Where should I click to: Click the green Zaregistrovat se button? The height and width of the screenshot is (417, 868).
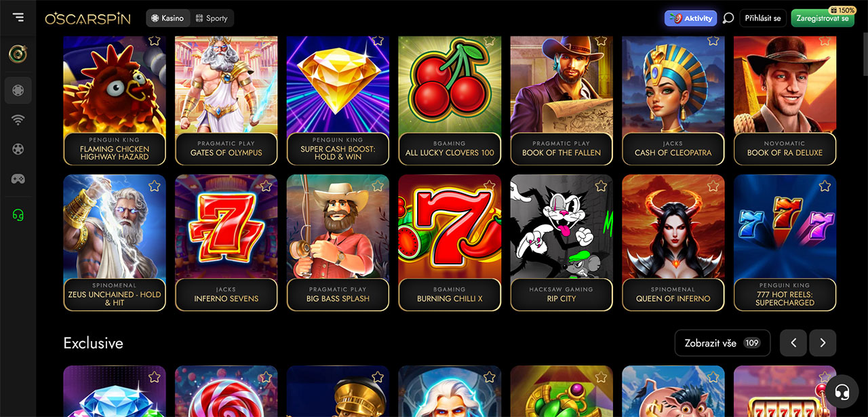(822, 18)
